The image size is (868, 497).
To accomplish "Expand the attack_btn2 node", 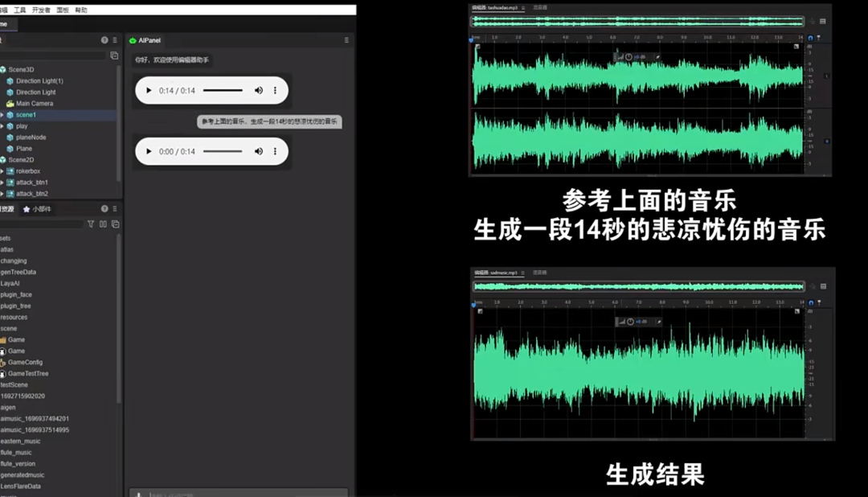I will tap(2, 193).
